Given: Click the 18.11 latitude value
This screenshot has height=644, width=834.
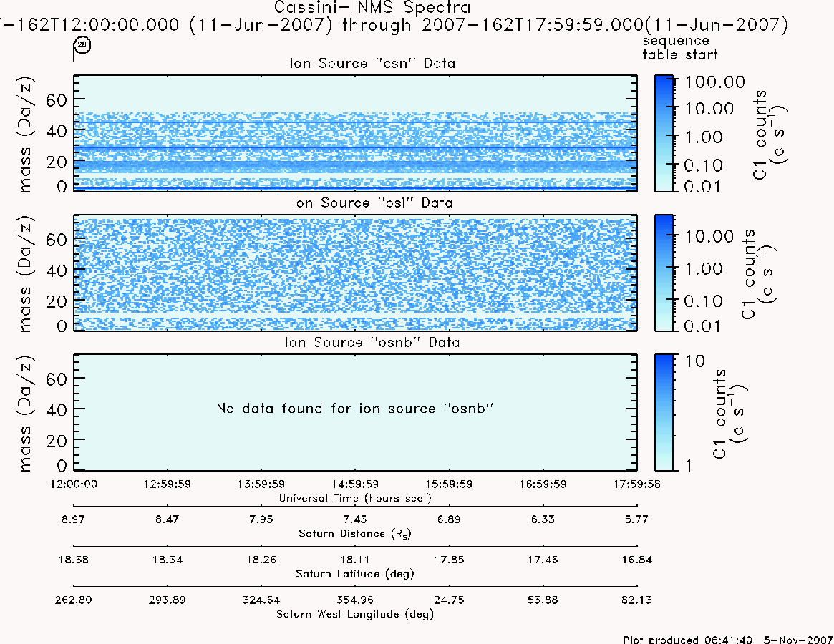Looking at the screenshot, I should (x=355, y=560).
